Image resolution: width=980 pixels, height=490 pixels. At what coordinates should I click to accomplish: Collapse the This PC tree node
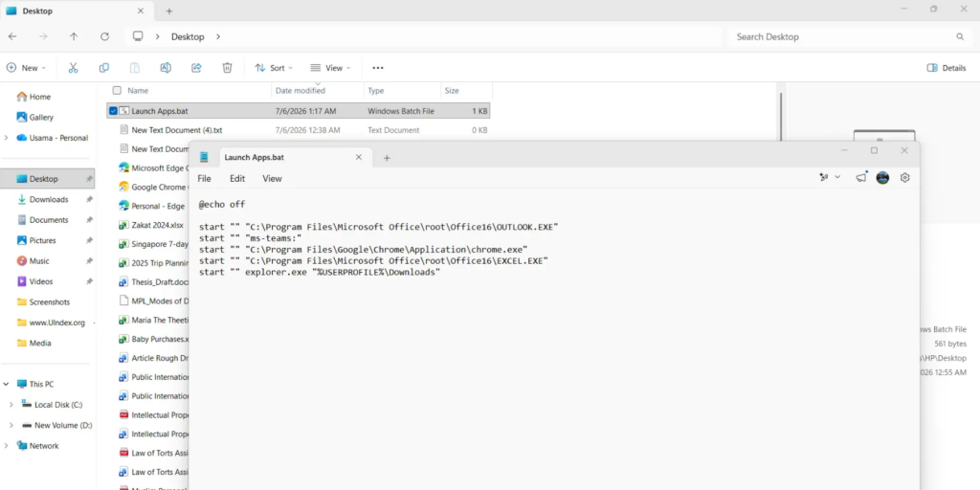click(x=7, y=384)
